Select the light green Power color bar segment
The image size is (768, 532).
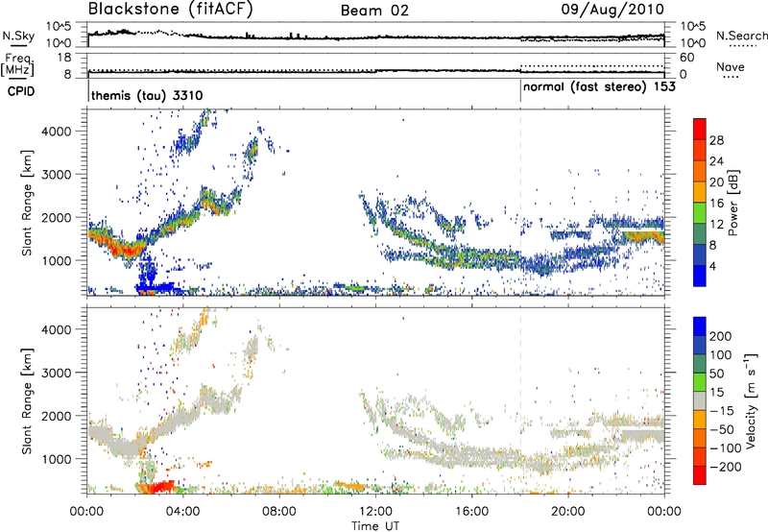700,213
